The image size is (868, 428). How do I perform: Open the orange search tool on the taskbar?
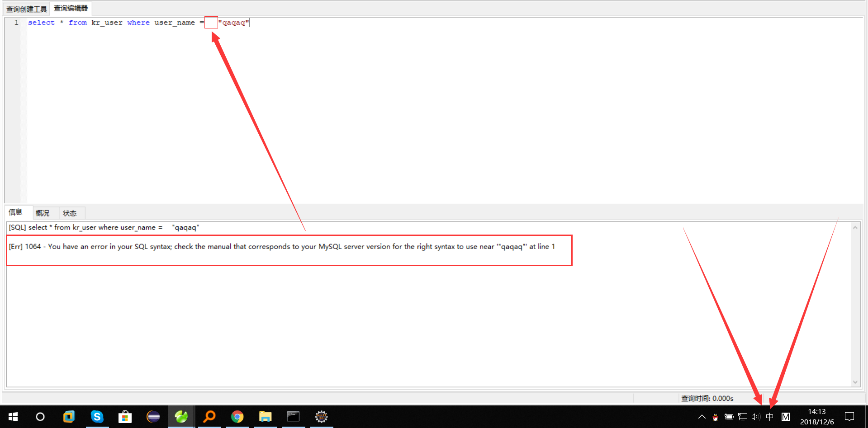click(209, 416)
